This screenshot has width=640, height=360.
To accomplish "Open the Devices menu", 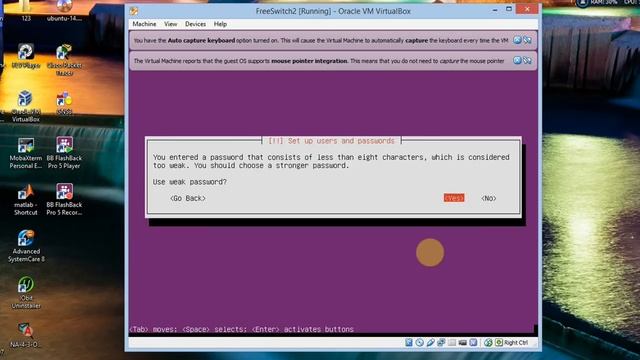I will pyautogui.click(x=195, y=24).
